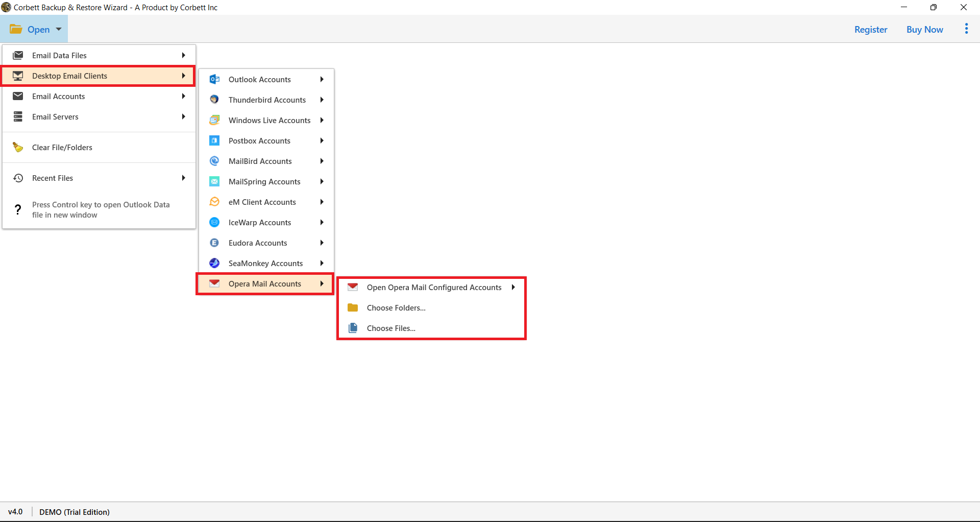980x522 pixels.
Task: Expand the Postbox Accounts submenu arrow
Action: coord(322,140)
